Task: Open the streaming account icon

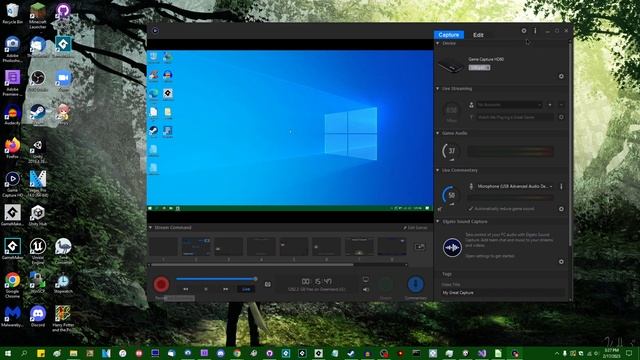Action: coord(471,105)
